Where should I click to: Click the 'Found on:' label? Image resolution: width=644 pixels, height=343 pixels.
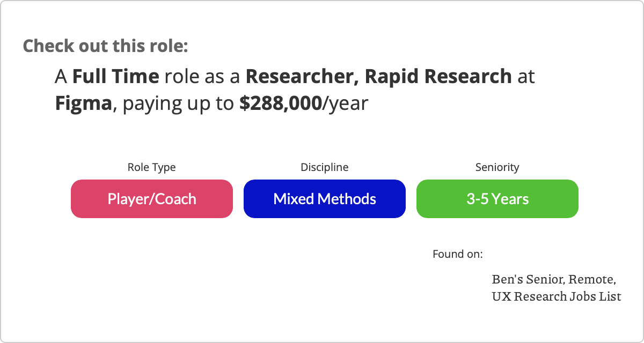pyautogui.click(x=458, y=253)
